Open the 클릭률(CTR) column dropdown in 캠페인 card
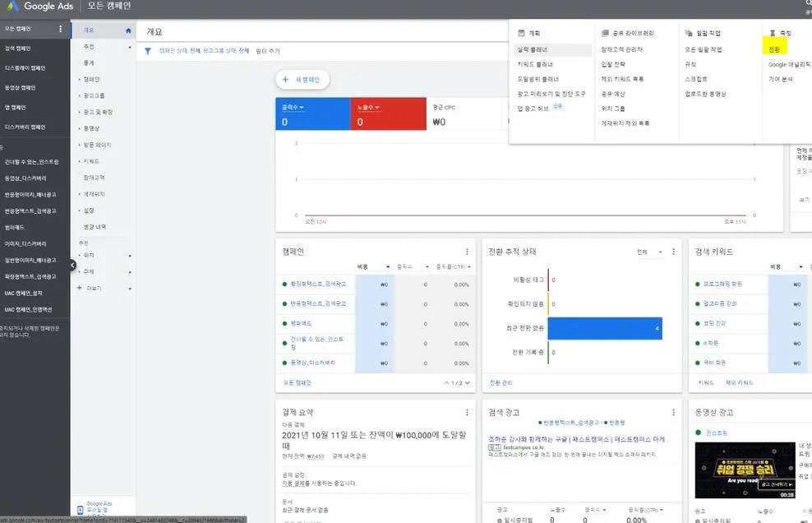Image resolution: width=812 pixels, height=523 pixels. (468, 267)
